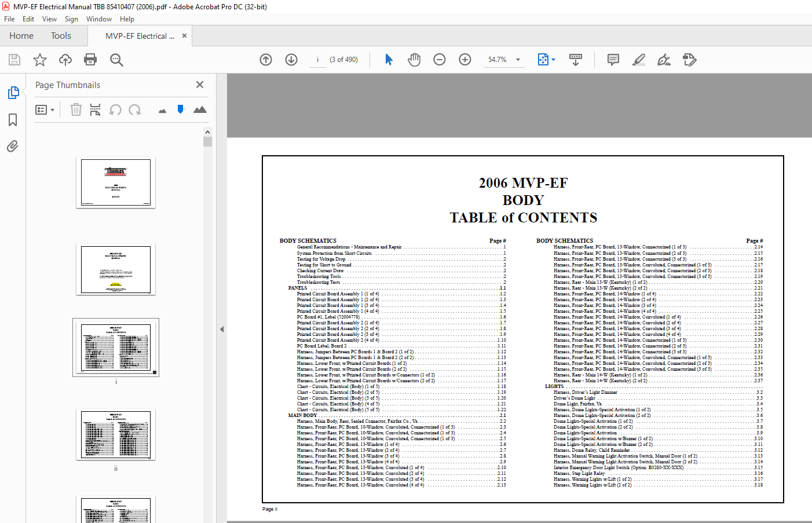Screen dimensions: 812x523
Task: Click the Stamp tool icon
Action: pos(689,60)
